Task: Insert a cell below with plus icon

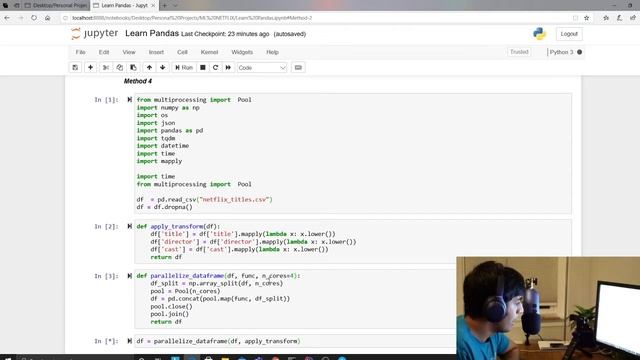Action: pos(91,67)
